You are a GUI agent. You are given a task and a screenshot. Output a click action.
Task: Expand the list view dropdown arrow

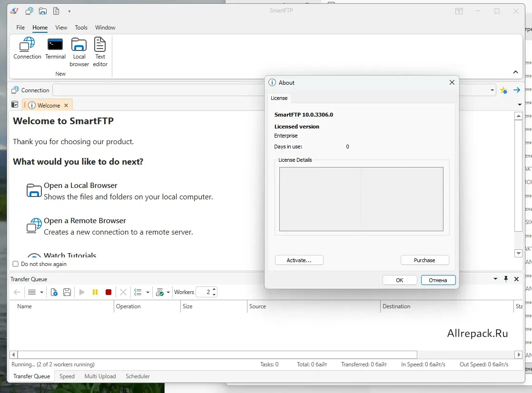[x=41, y=292]
